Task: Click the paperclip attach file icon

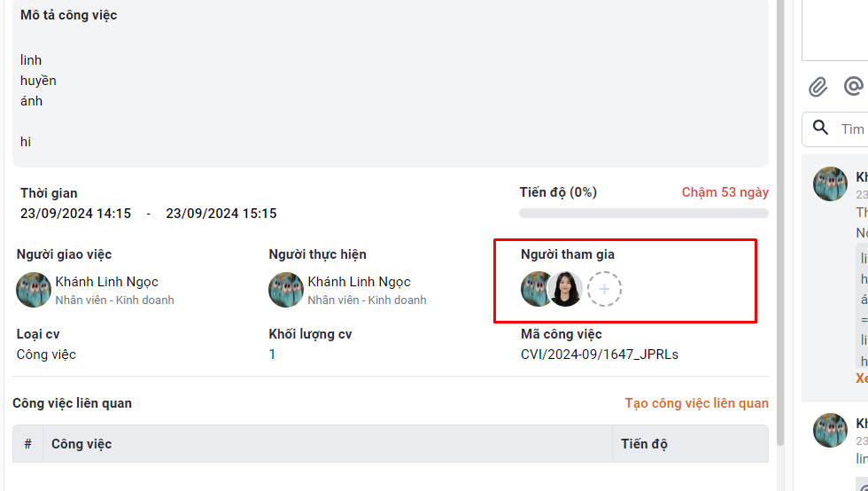Action: pyautogui.click(x=818, y=87)
